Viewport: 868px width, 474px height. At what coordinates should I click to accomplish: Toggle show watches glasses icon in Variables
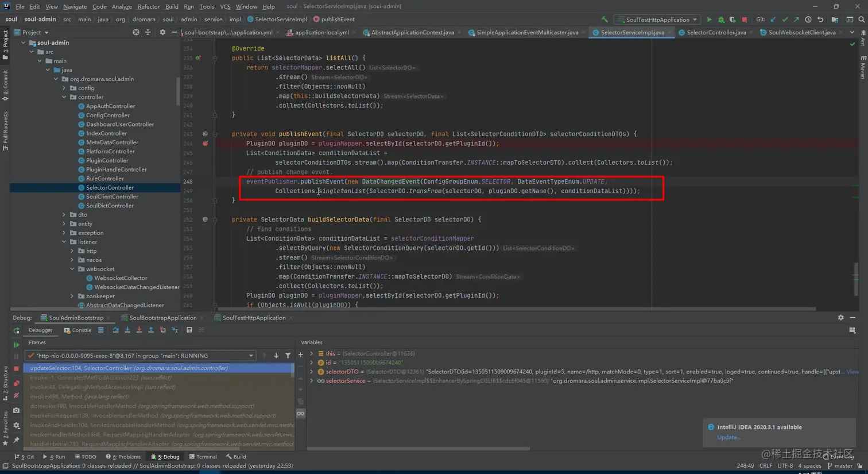click(x=300, y=414)
